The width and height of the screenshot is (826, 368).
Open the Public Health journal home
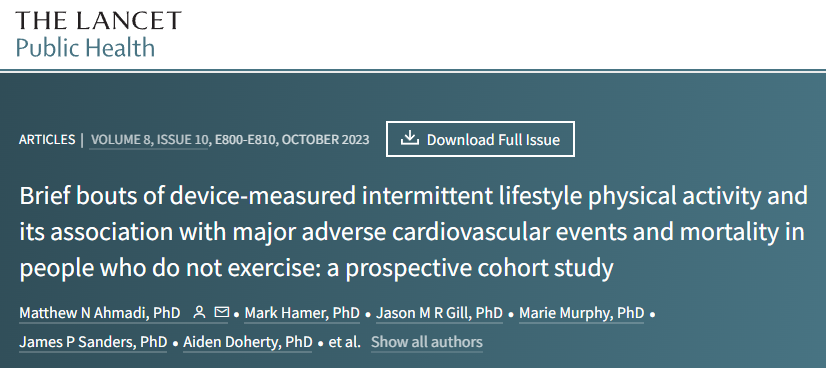(85, 48)
